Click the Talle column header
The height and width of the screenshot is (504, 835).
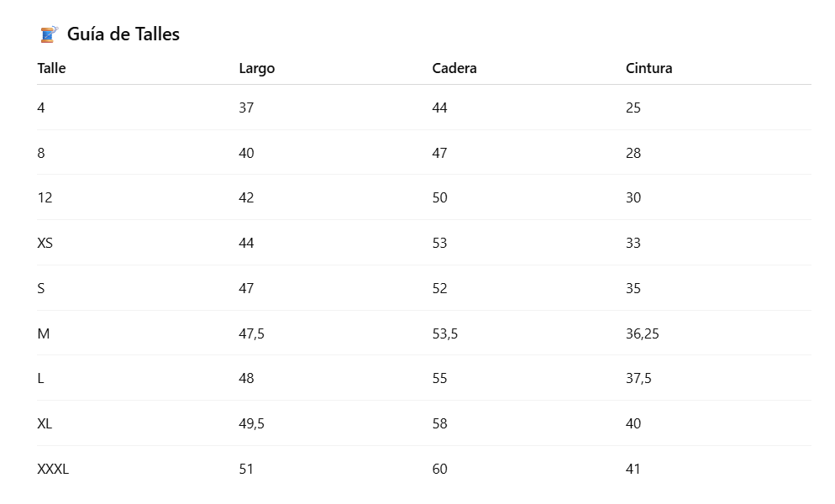[x=51, y=69]
